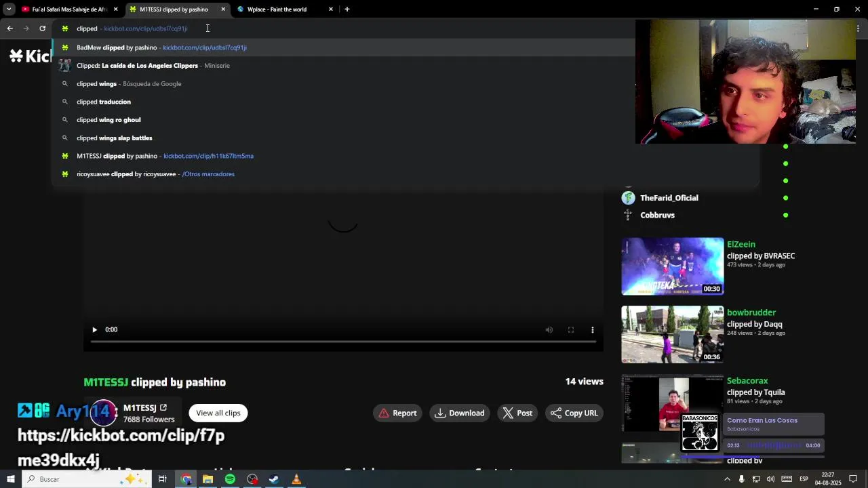Open Sebacorax clip thumbnail

pyautogui.click(x=673, y=403)
